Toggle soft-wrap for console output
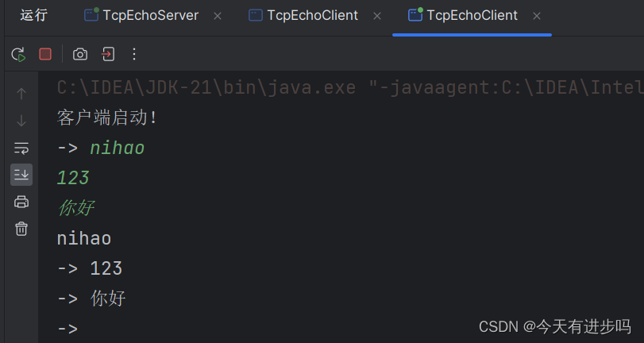Viewport: 644px width, 343px height. point(21,148)
